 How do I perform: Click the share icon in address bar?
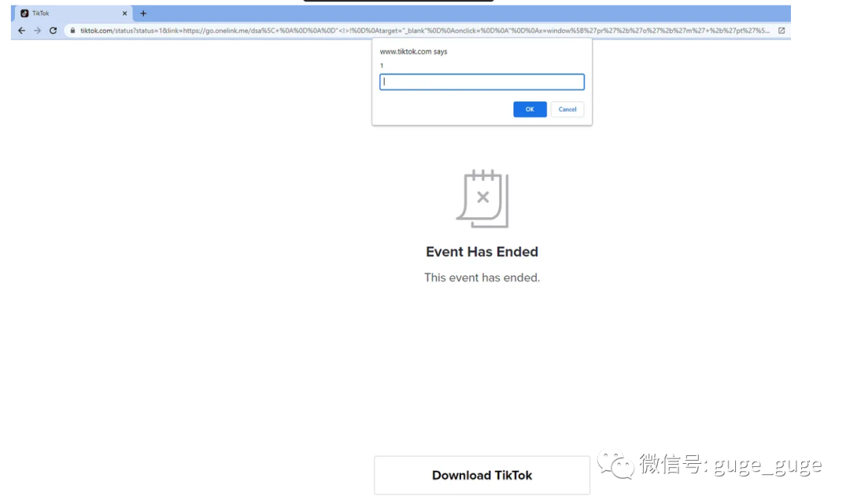[x=782, y=31]
